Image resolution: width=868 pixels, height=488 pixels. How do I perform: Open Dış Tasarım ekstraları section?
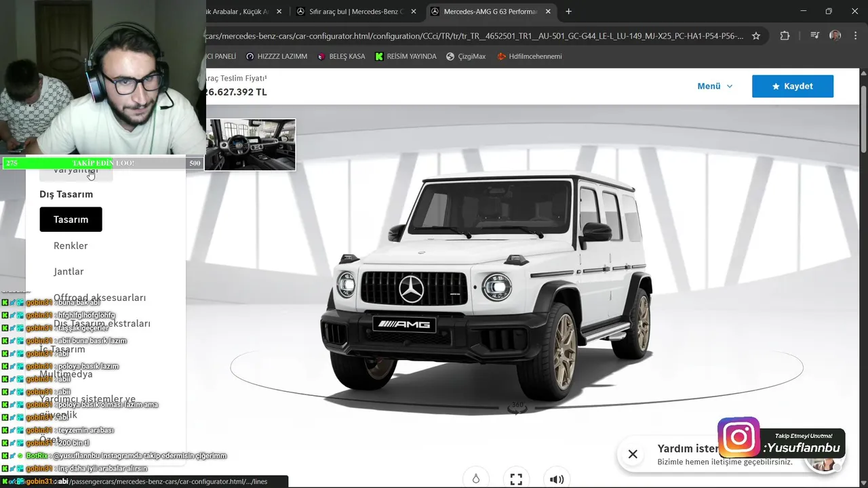pyautogui.click(x=102, y=323)
